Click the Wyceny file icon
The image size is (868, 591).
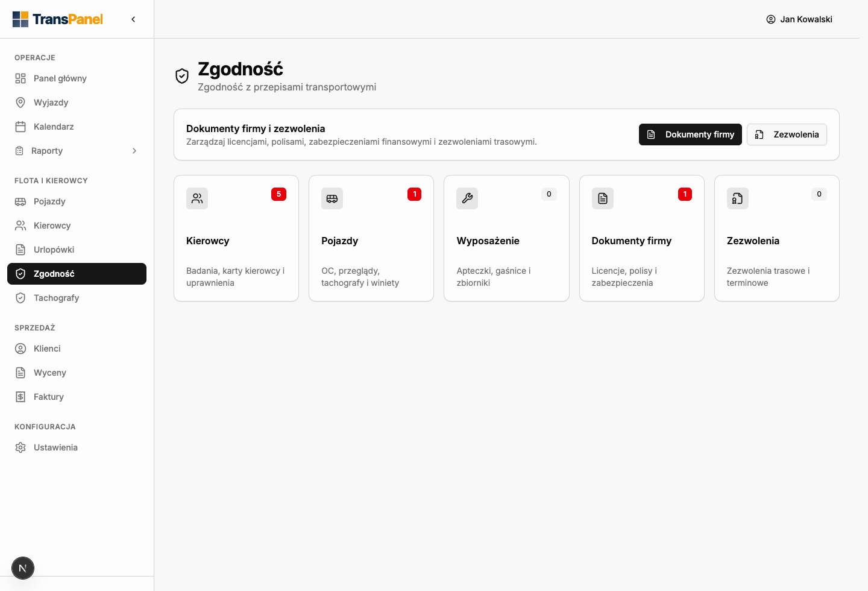[20, 373]
